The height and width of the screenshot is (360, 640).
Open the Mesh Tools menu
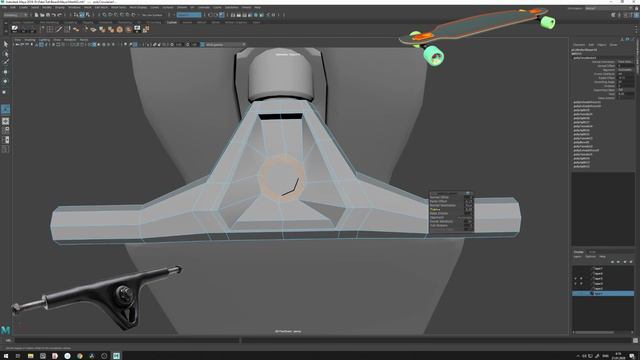pos(118,7)
